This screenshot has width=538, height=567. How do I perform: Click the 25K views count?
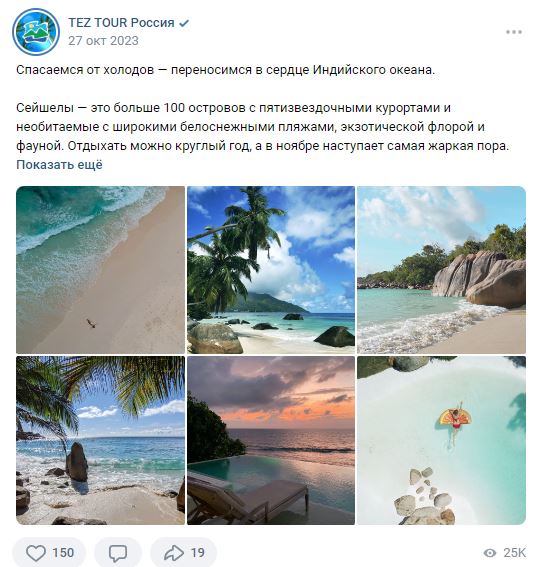point(514,553)
